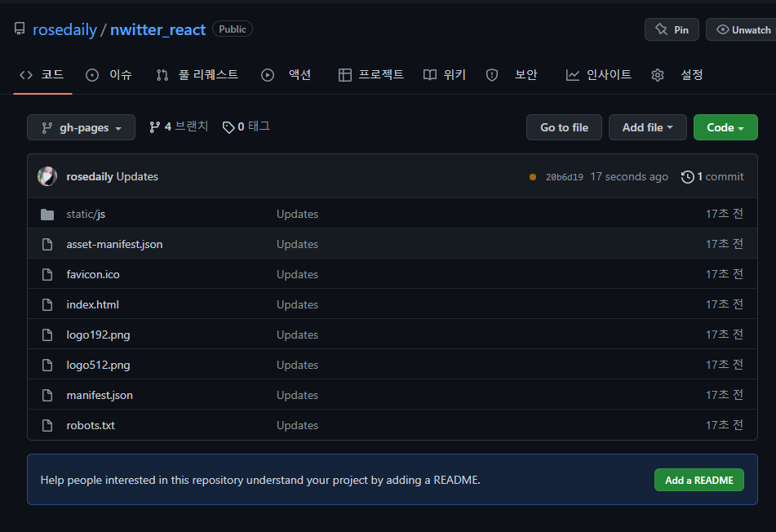
Task: Click the issues circle icon
Action: tap(92, 75)
